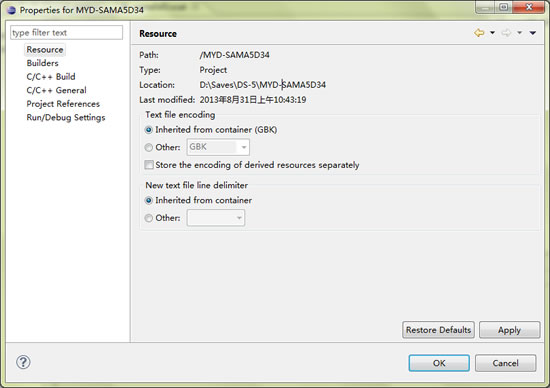This screenshot has width=550, height=388.
Task: Click the yellow back navigation arrow
Action: 479,33
